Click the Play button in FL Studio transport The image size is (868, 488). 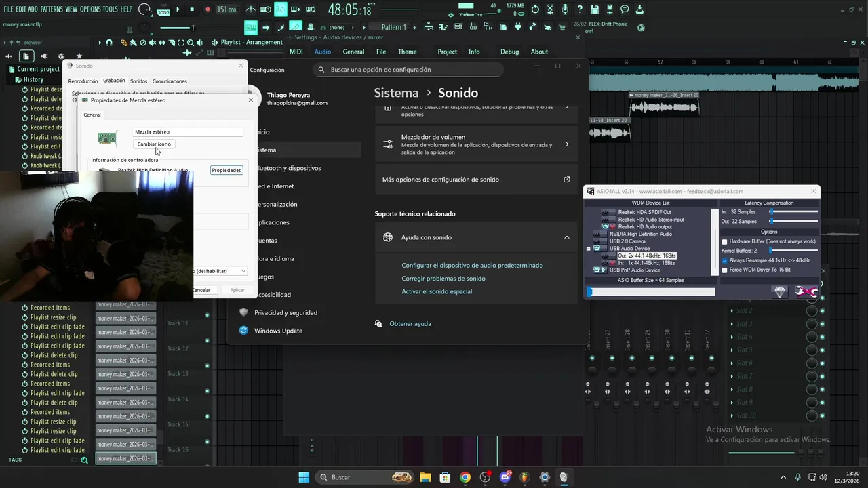point(178,9)
